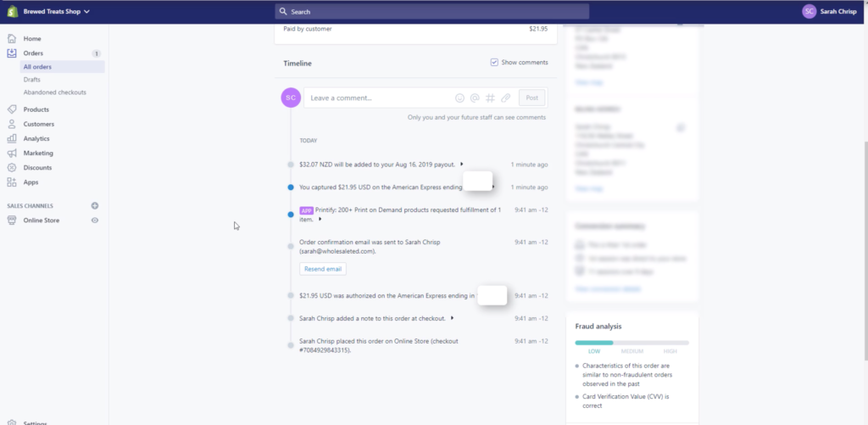Go to Products page
The height and width of the screenshot is (425, 868).
36,109
